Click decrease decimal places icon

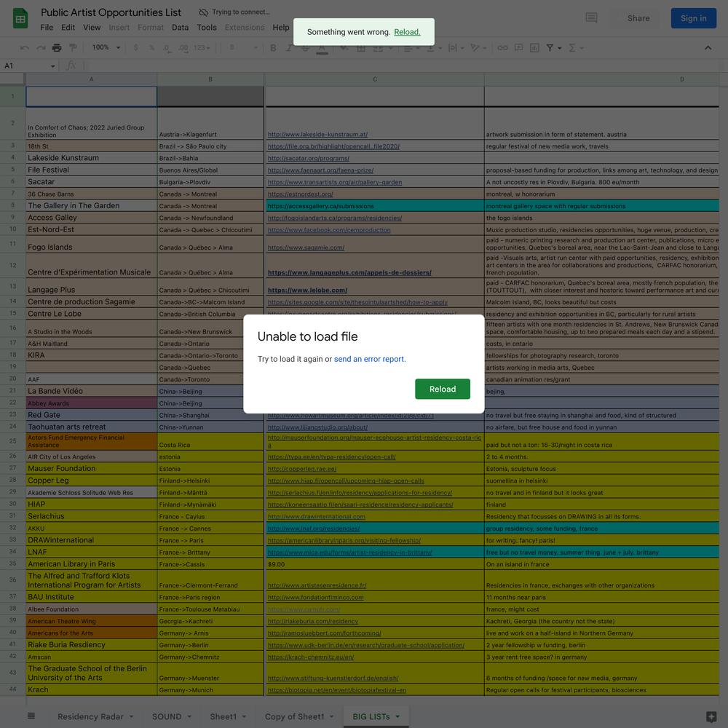pyautogui.click(x=167, y=47)
